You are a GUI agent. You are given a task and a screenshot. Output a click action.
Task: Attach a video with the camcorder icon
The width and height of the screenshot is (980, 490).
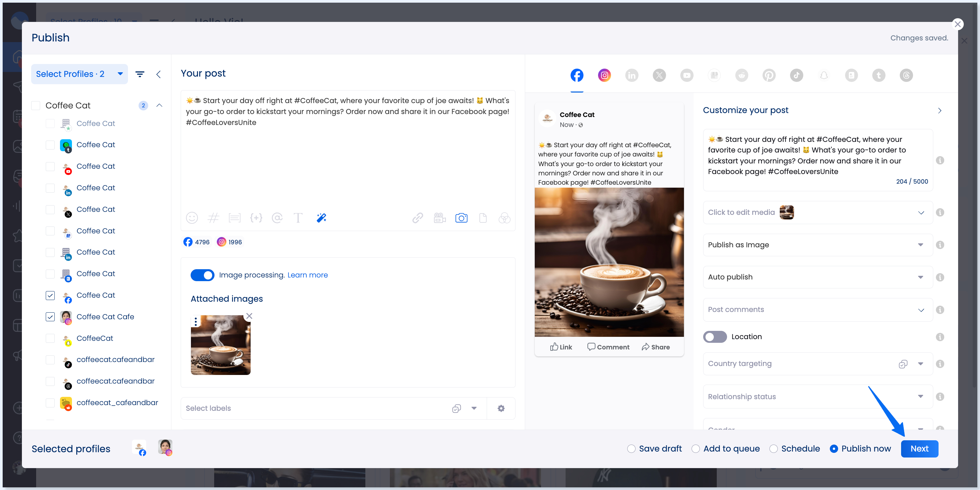point(439,217)
